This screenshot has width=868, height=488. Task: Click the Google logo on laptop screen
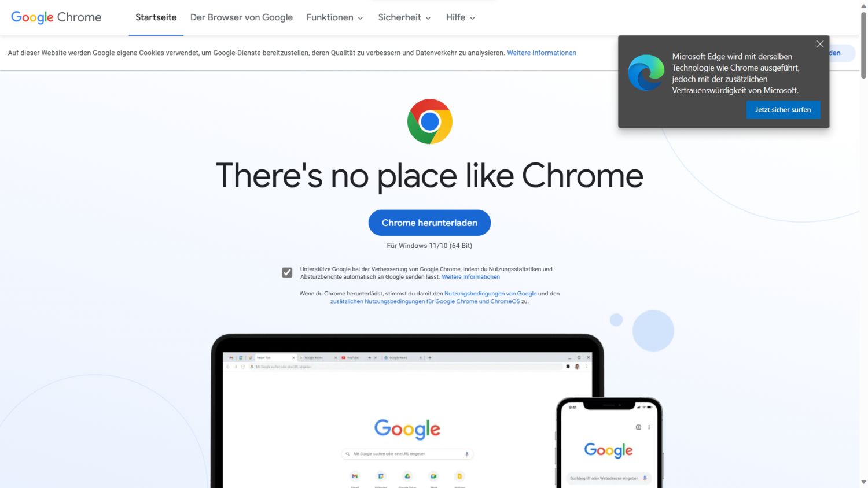[407, 429]
